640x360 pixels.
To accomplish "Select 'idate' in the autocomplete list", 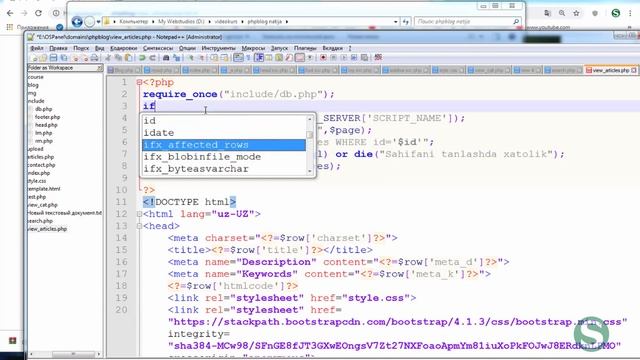I will click(x=224, y=133).
